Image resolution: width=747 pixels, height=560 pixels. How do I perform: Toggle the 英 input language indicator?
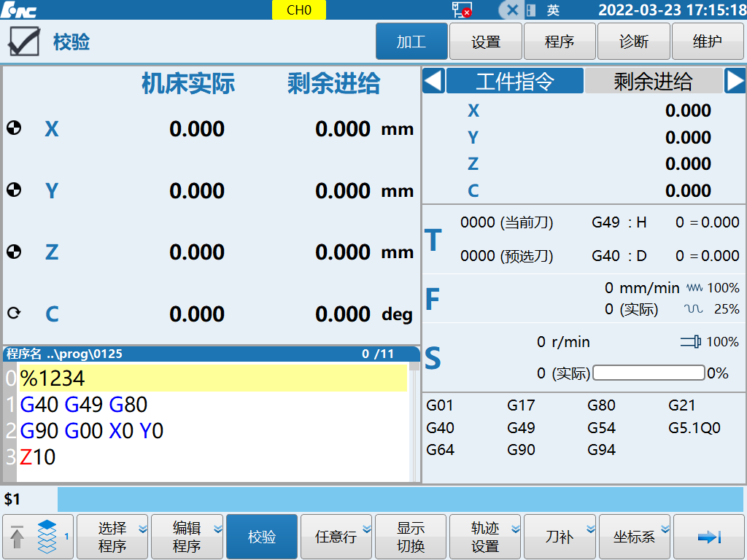pyautogui.click(x=553, y=10)
